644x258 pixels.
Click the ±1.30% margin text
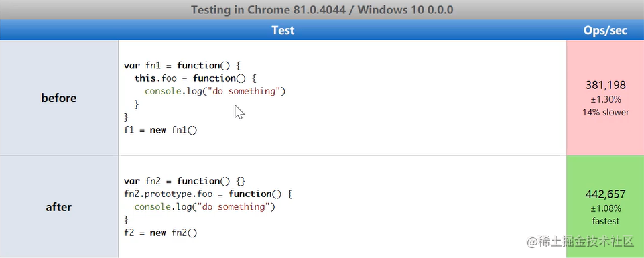click(605, 99)
